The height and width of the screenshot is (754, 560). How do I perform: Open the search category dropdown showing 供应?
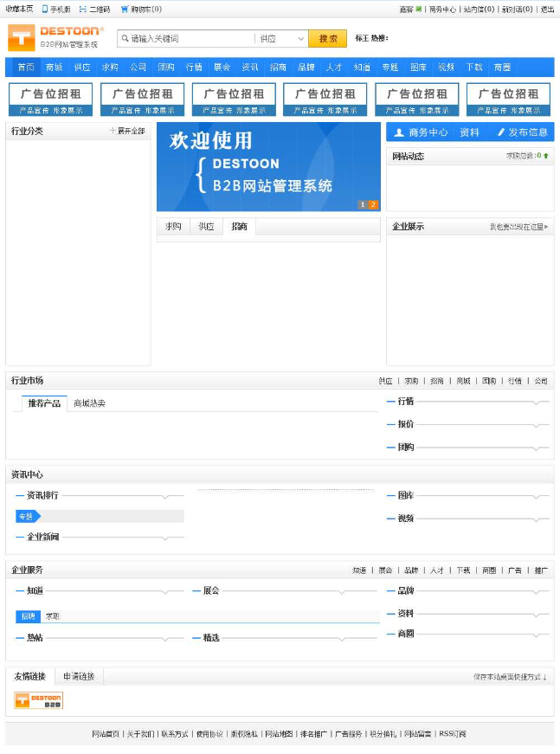point(281,38)
